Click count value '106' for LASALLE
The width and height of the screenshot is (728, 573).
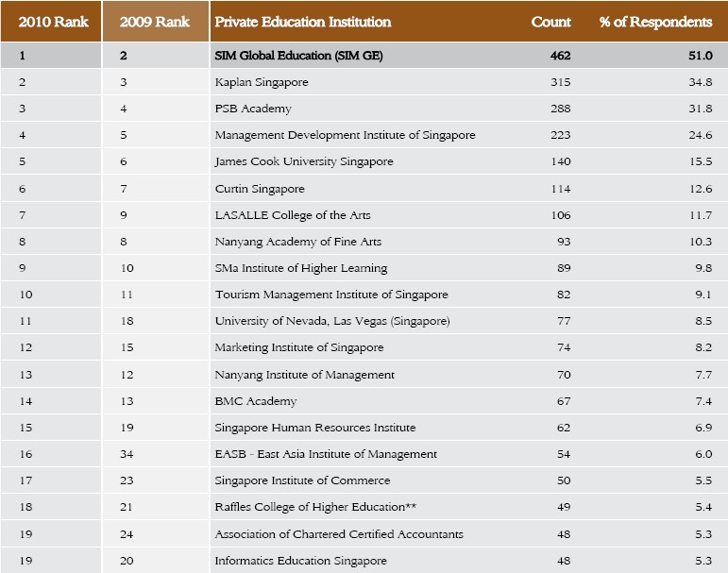coord(561,215)
